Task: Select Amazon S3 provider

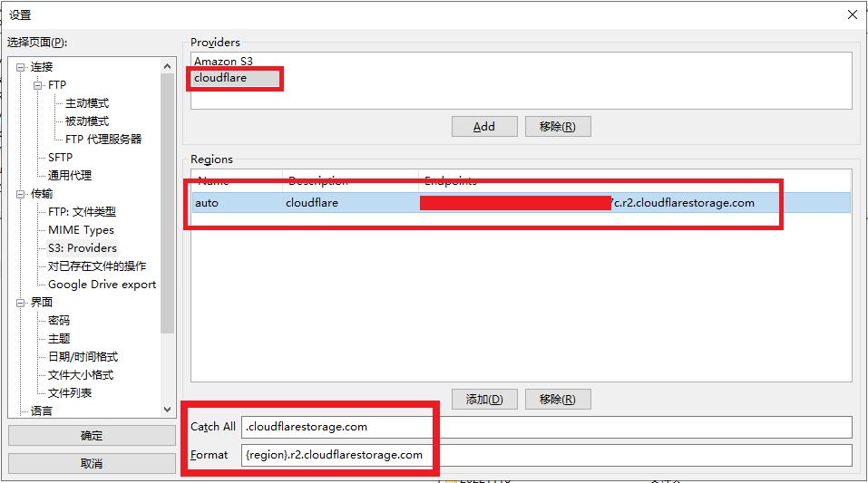Action: click(x=223, y=61)
